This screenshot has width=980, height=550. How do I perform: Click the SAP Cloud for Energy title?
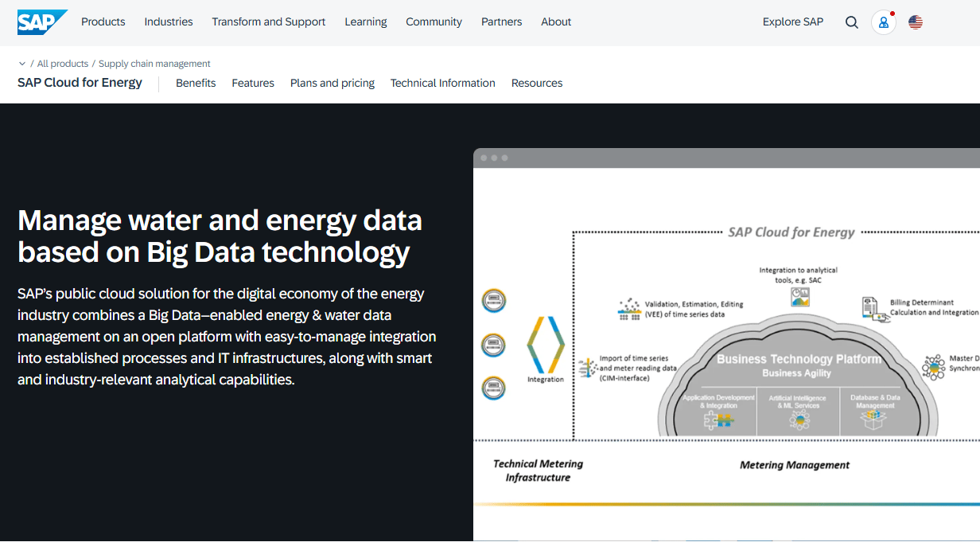(80, 83)
